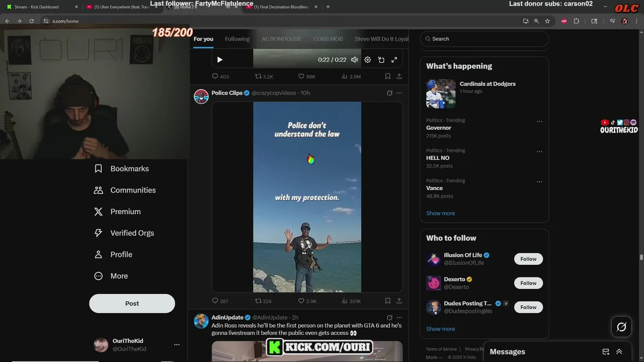Open the Extensions puzzle icon
Image resolution: width=644 pixels, height=362 pixels.
pyautogui.click(x=577, y=21)
